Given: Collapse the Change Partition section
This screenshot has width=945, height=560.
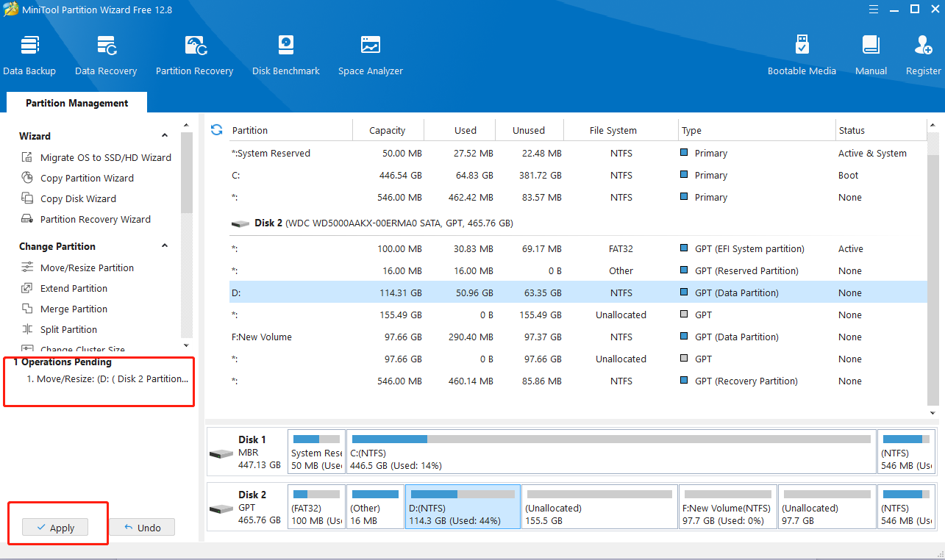Looking at the screenshot, I should tap(165, 246).
